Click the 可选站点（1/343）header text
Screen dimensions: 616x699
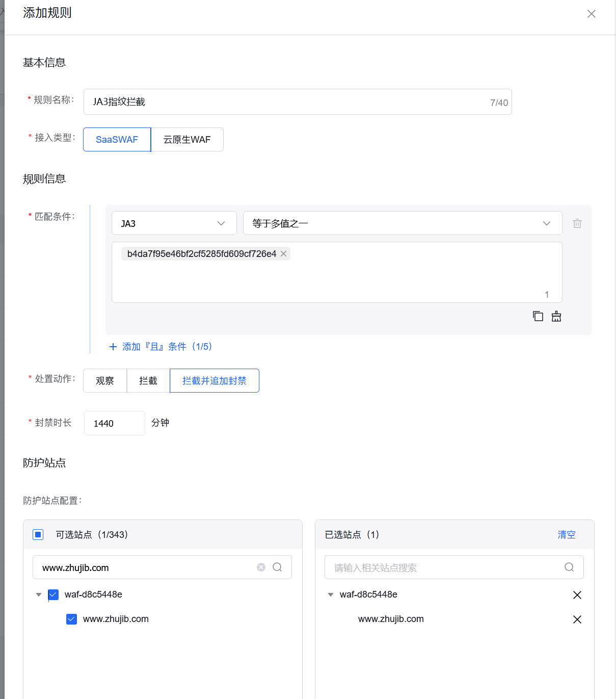tap(92, 534)
